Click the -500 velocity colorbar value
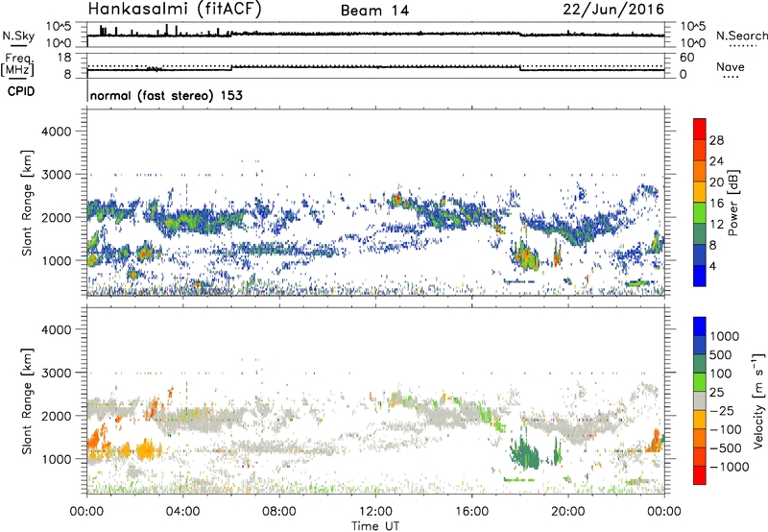768x532 pixels. point(726,448)
